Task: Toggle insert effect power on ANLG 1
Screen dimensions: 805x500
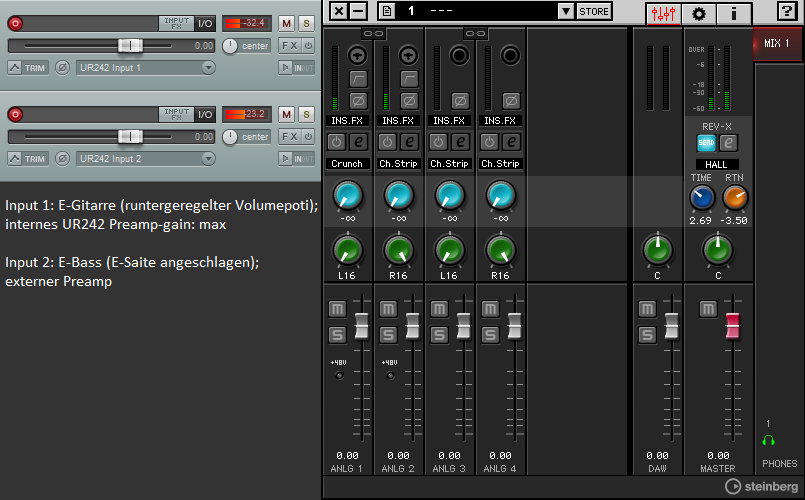Action: click(336, 142)
